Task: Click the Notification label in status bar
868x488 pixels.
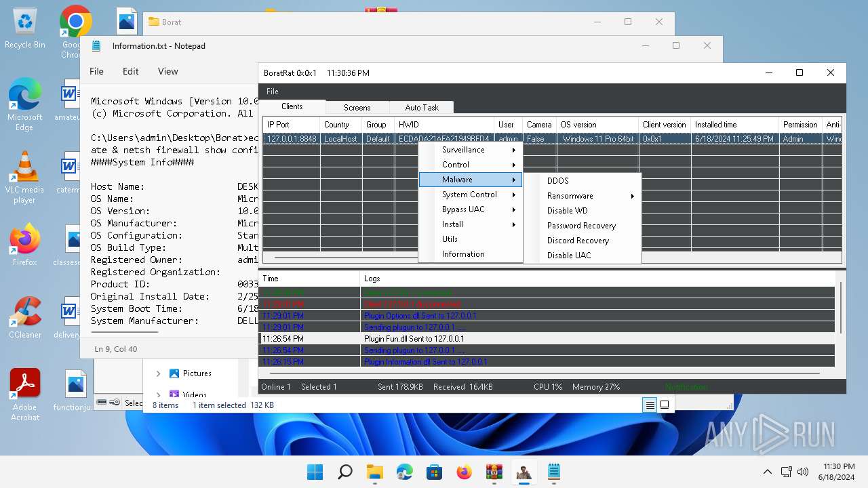Action: (x=686, y=387)
